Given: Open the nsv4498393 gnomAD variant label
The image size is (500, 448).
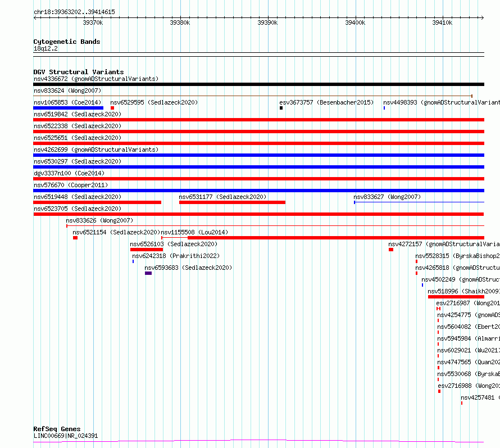Looking at the screenshot, I should tap(442, 102).
